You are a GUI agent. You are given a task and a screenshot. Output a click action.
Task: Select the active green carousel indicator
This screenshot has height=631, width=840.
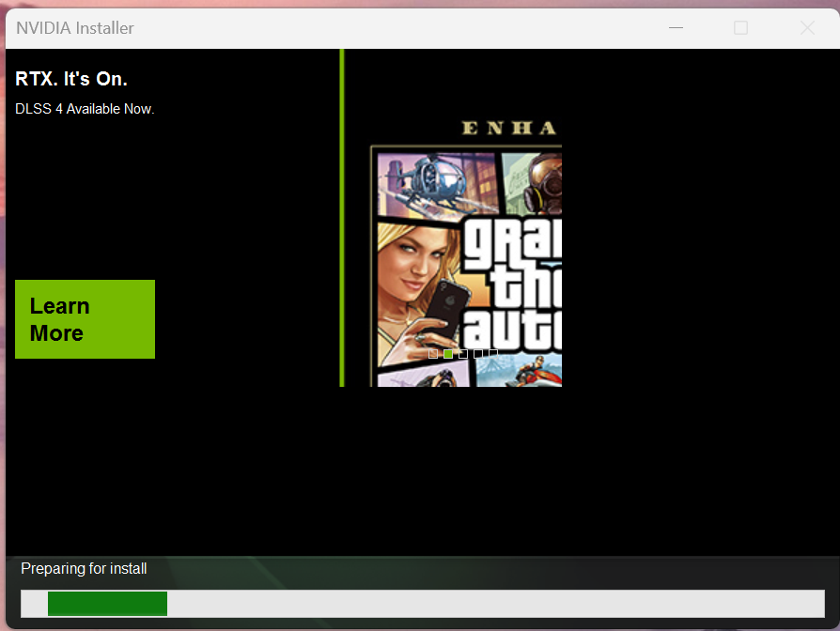[x=448, y=354]
